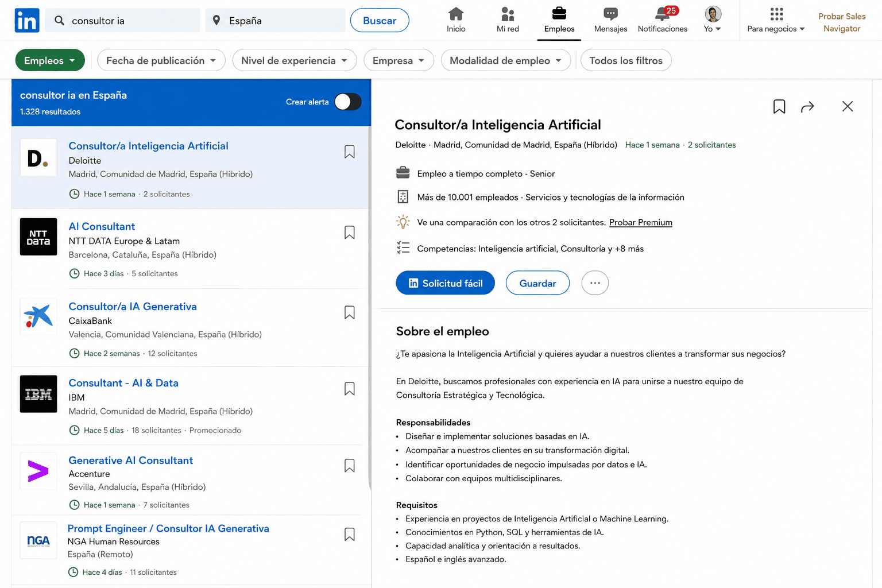Open Consultor/a IA Generativa job

pos(133,307)
